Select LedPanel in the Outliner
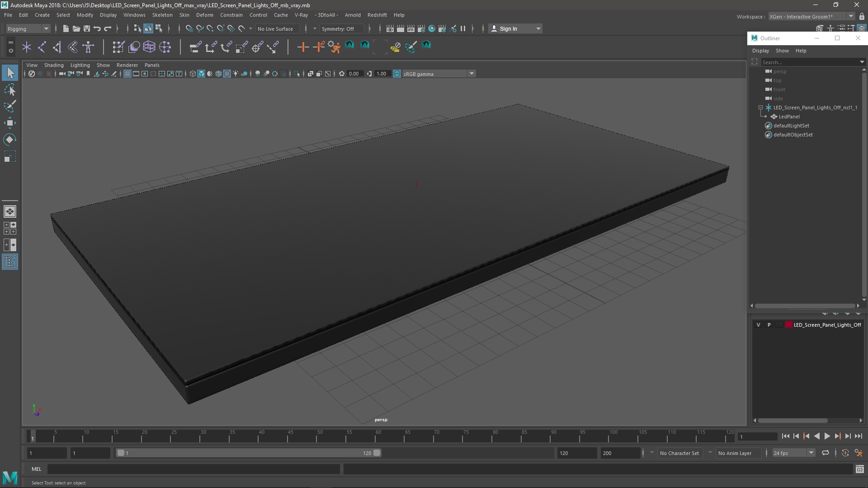 (789, 117)
